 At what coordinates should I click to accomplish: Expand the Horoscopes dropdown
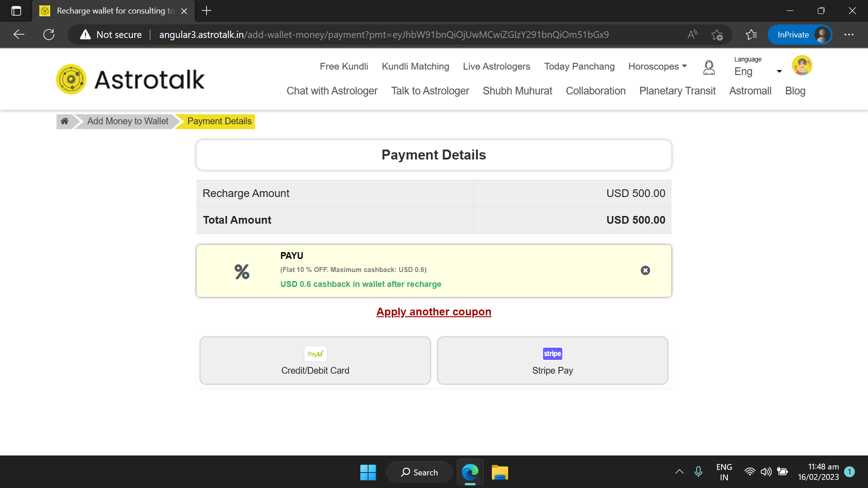[x=657, y=66]
